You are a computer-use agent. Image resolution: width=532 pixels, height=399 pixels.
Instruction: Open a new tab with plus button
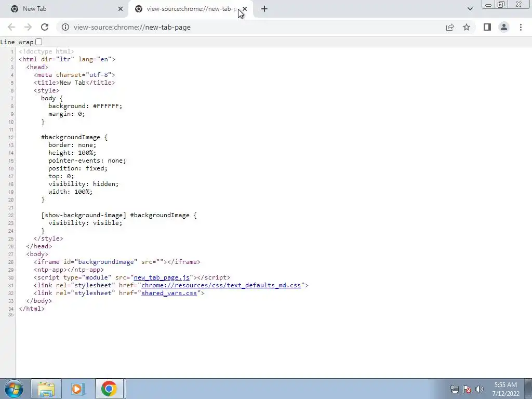[x=264, y=9]
